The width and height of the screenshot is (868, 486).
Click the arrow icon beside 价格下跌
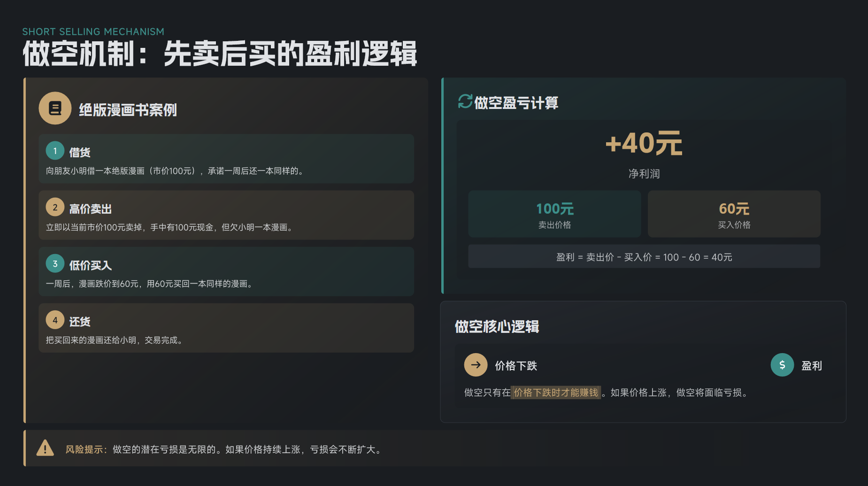tap(476, 365)
